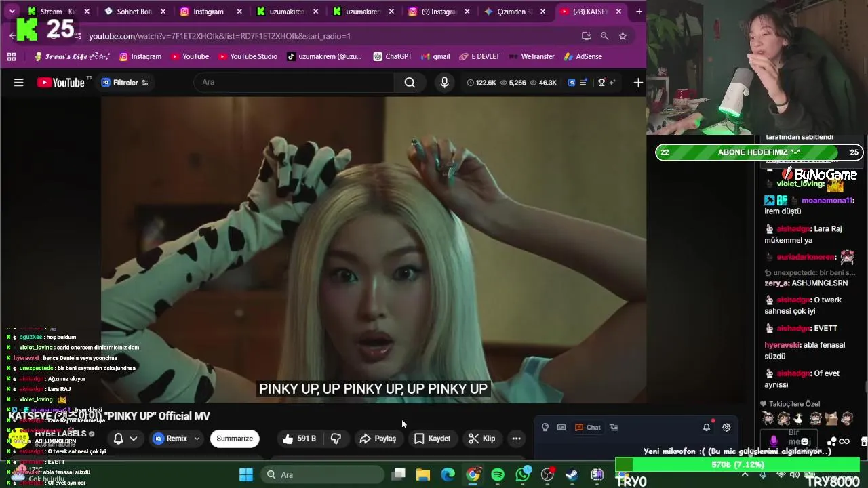Open YouTube Studio bookmark
868x488 pixels.
[x=247, y=56]
